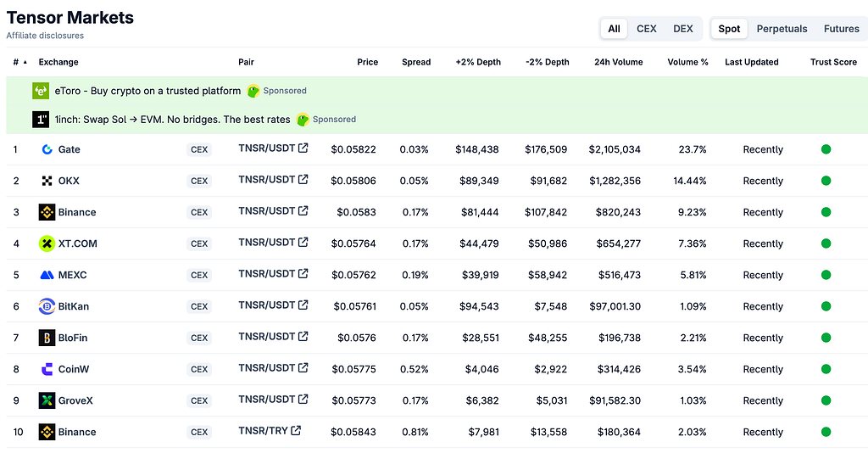Viewport: 868px width, 453px height.
Task: Click the Gate exchange logo icon
Action: click(47, 149)
